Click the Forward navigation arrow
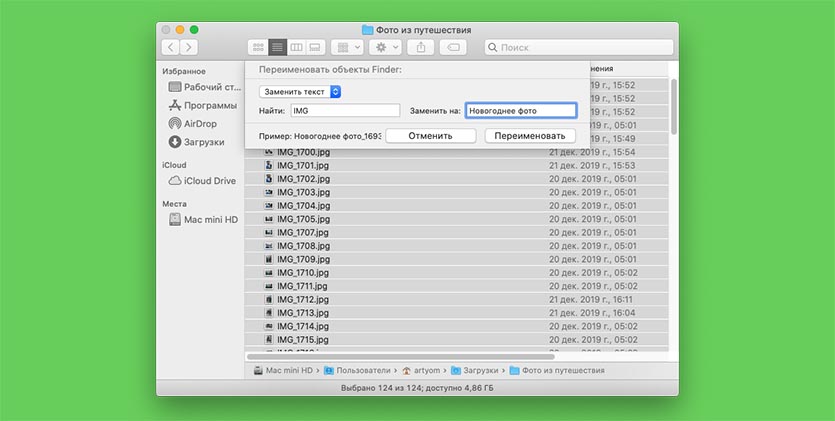This screenshot has height=421, width=835. point(188,47)
